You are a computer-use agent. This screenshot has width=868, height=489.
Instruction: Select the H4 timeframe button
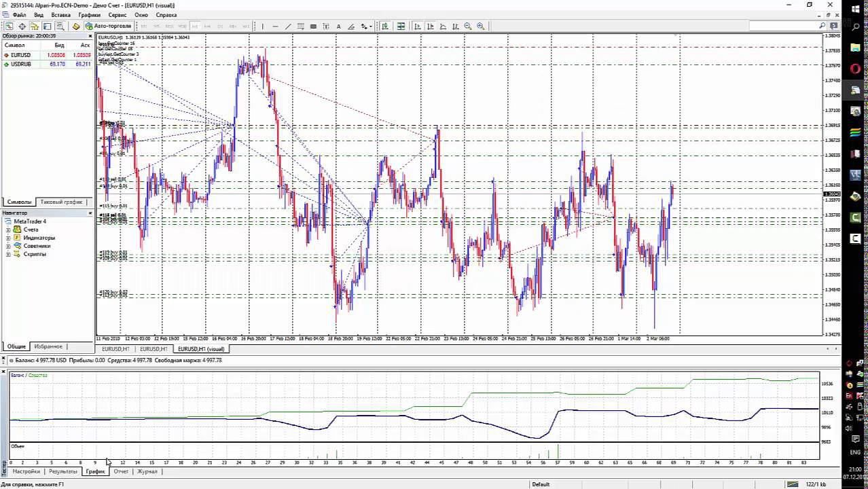[x=207, y=26]
